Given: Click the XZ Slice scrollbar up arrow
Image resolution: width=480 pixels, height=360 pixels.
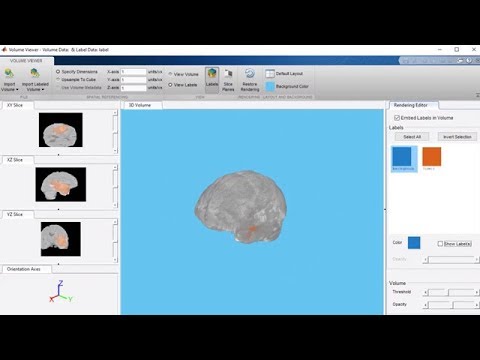Looking at the screenshot, I should [x=115, y=167].
